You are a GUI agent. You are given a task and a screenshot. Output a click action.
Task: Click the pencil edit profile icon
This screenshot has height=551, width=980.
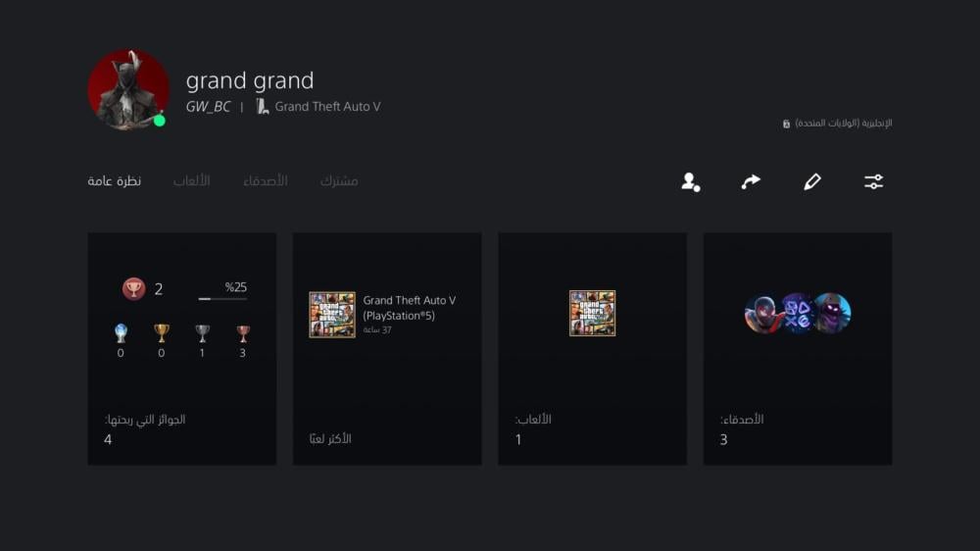(811, 181)
